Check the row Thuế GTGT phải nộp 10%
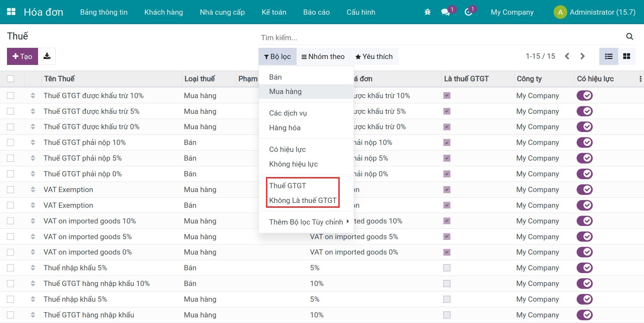Viewport: 644px width, 323px height. point(10,142)
